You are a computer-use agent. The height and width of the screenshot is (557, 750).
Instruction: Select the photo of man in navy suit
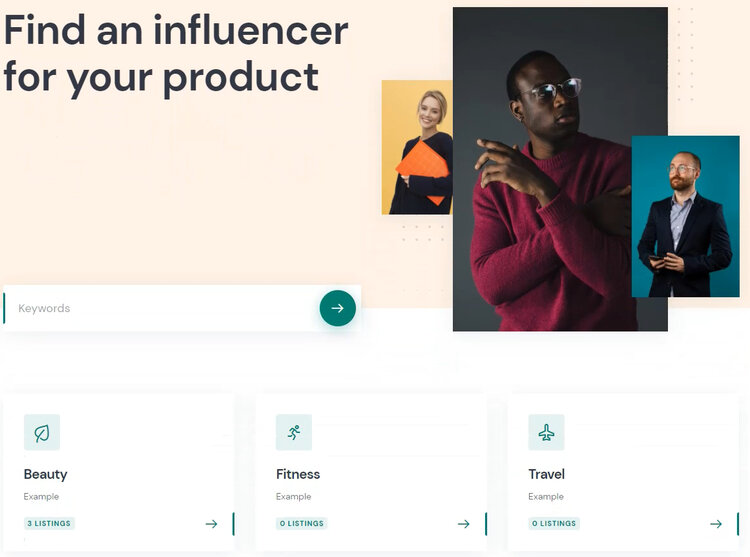pos(685,217)
